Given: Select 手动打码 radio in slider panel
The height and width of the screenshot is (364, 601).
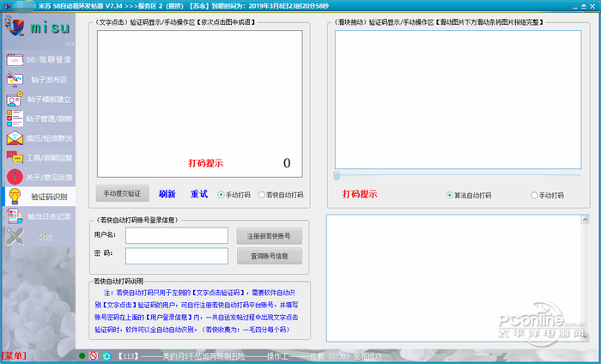Looking at the screenshot, I should click(534, 195).
